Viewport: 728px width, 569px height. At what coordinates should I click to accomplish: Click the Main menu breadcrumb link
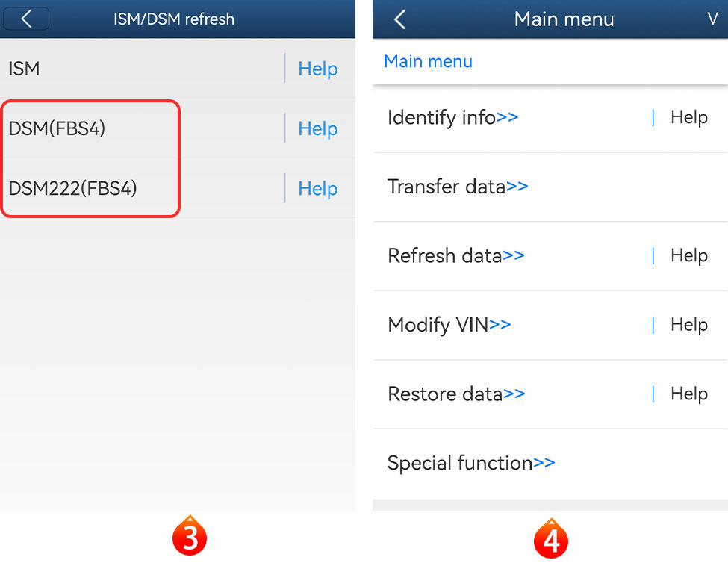click(x=428, y=61)
